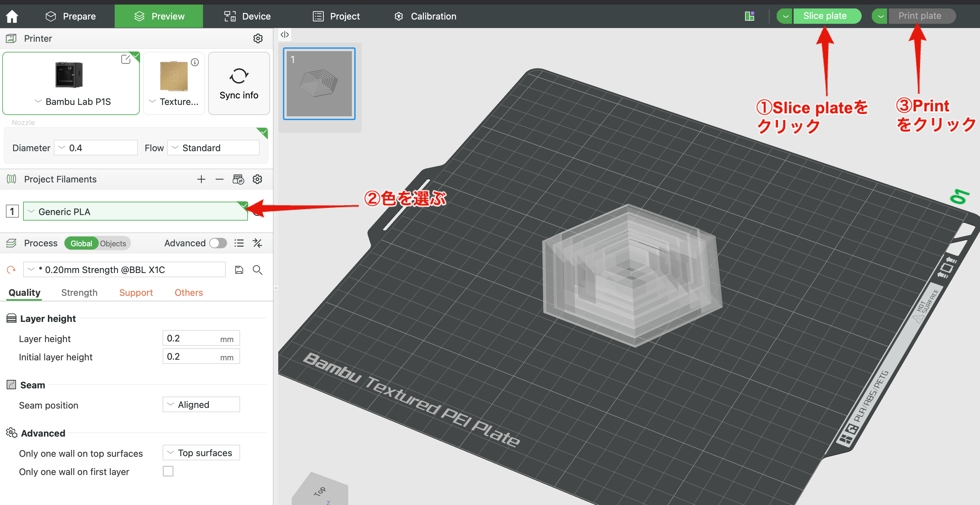Image resolution: width=980 pixels, height=505 pixels.
Task: Open the Support settings tab
Action: 136,292
